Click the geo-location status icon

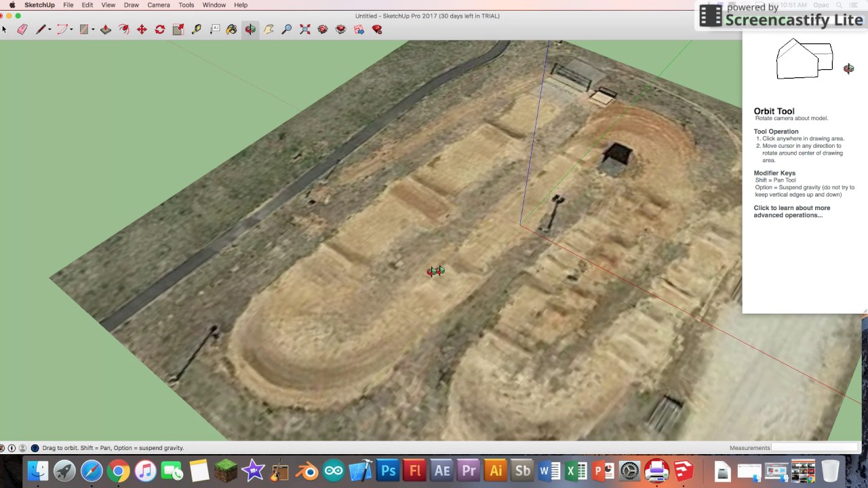coord(2,448)
